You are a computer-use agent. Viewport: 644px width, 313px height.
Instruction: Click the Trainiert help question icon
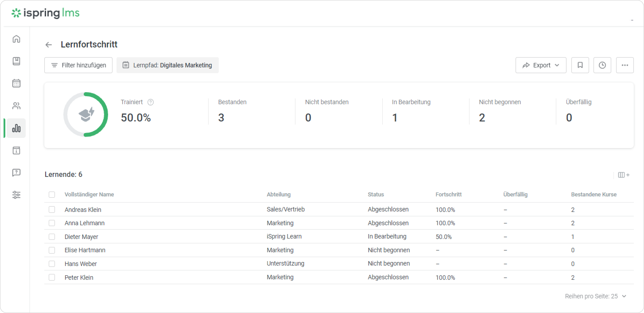pos(151,102)
